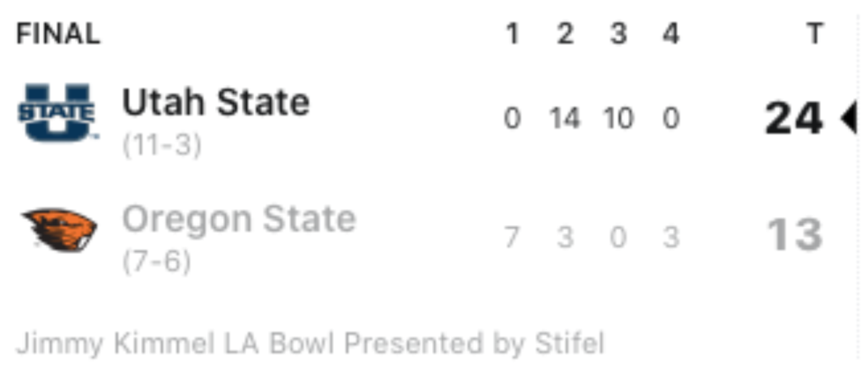Click Oregon State's first quarter score 7
This screenshot has width=868, height=384.
[x=512, y=236]
